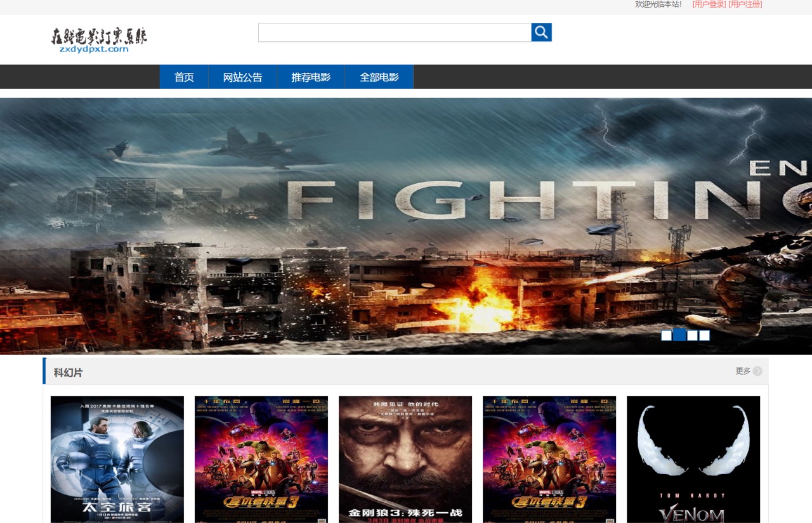
Task: Select the first banner slide indicator
Action: (666, 336)
